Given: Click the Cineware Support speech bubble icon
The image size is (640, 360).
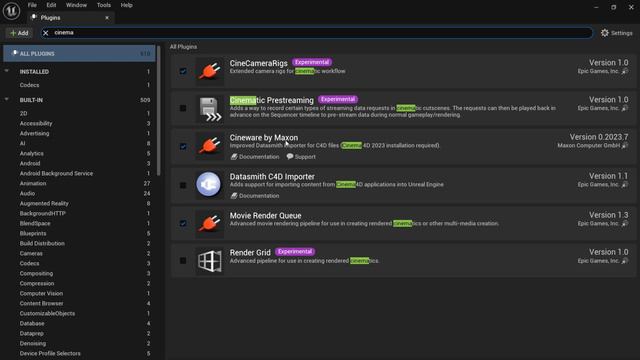Looking at the screenshot, I should coord(290,156).
